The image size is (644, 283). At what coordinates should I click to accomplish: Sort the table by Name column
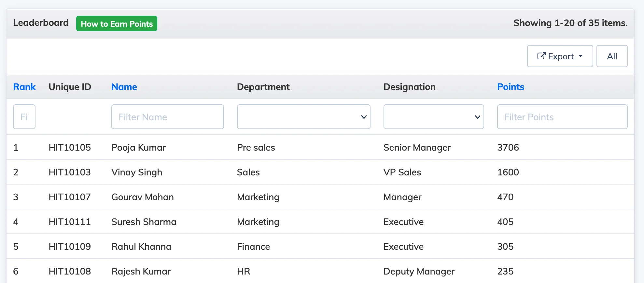124,87
